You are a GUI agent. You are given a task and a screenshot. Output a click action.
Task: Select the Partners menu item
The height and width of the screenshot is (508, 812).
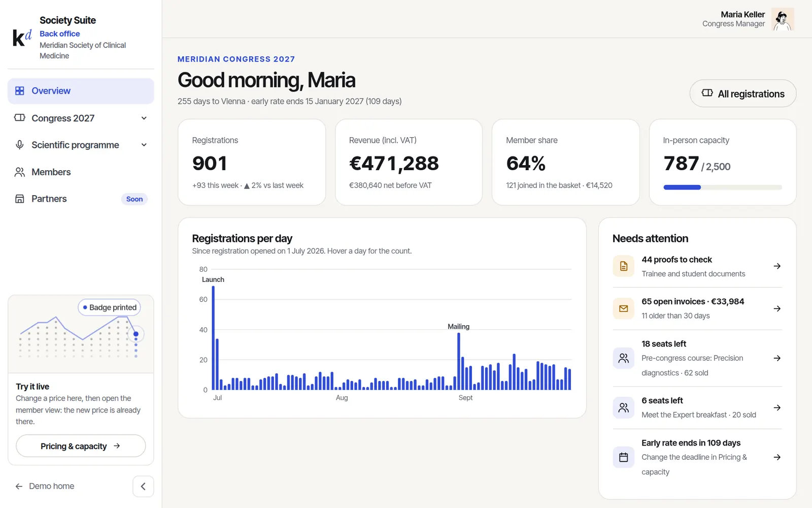(81, 199)
